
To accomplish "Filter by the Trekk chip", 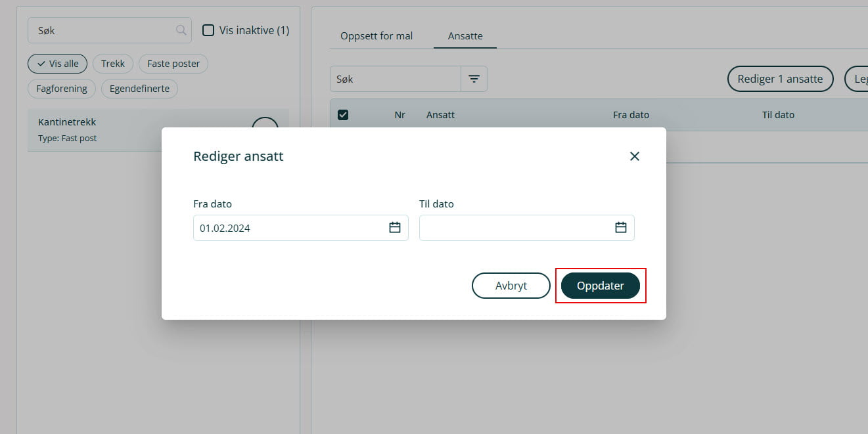I will [113, 64].
